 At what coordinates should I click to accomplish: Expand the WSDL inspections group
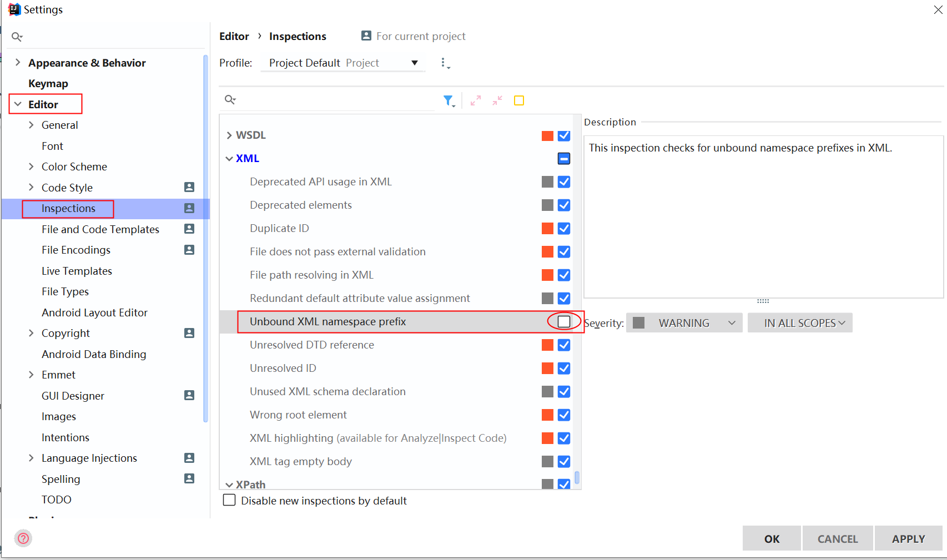[229, 135]
